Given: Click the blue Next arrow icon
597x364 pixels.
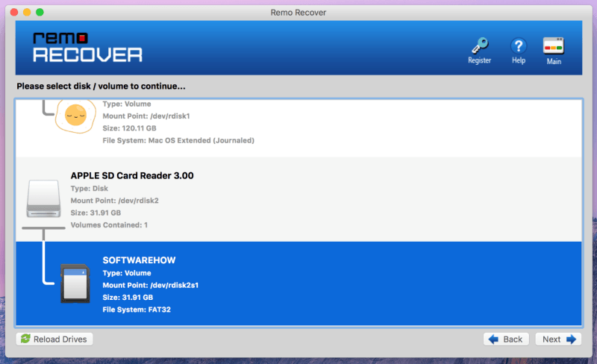Looking at the screenshot, I should [x=571, y=339].
